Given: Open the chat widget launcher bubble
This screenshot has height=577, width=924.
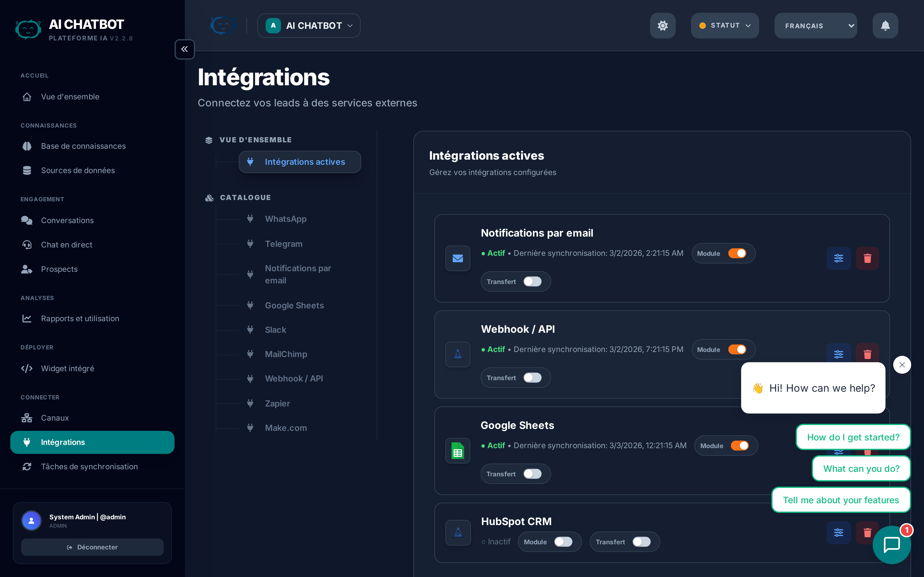Looking at the screenshot, I should tap(891, 545).
